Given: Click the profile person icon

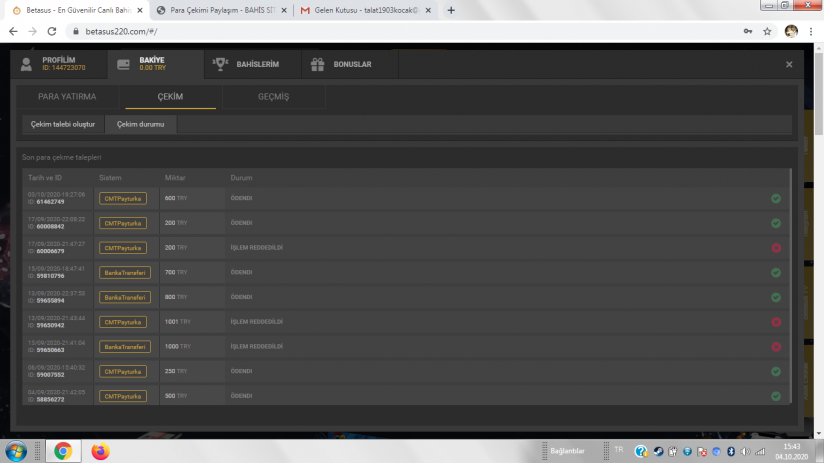Looking at the screenshot, I should 26,64.
